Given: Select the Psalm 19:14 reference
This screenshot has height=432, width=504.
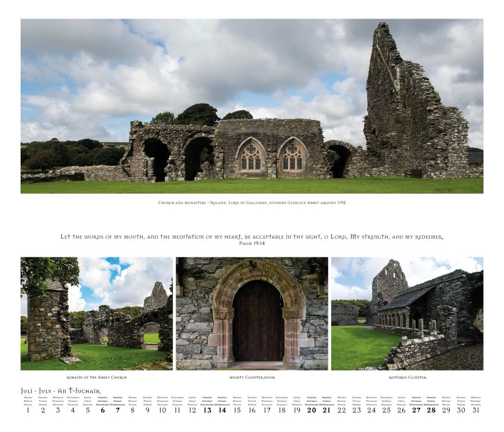Looking at the screenshot, I should click(251, 243).
